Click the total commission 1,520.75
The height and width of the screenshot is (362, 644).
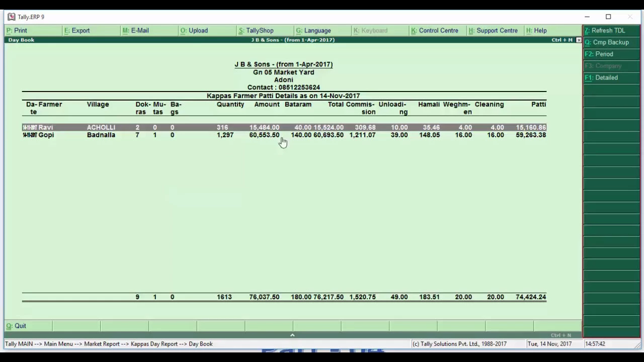coord(362,297)
